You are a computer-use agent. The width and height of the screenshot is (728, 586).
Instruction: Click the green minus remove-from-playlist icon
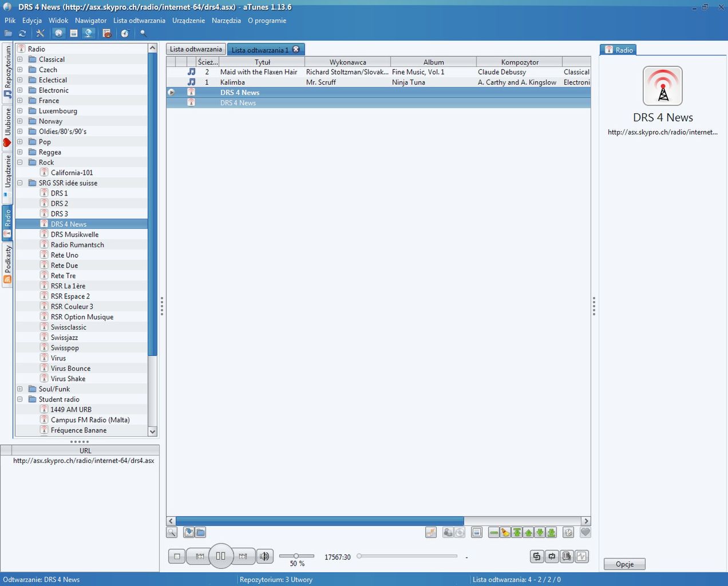(x=494, y=532)
